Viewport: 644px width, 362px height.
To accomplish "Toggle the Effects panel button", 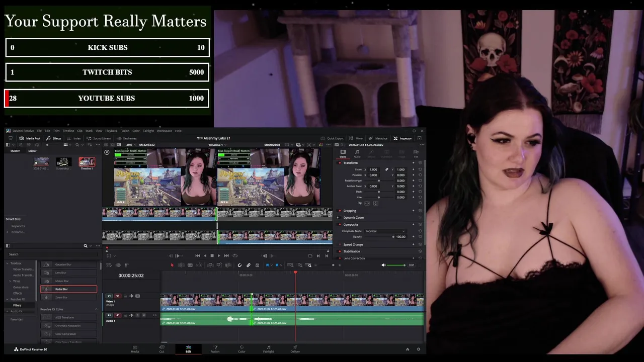I will pyautogui.click(x=54, y=138).
